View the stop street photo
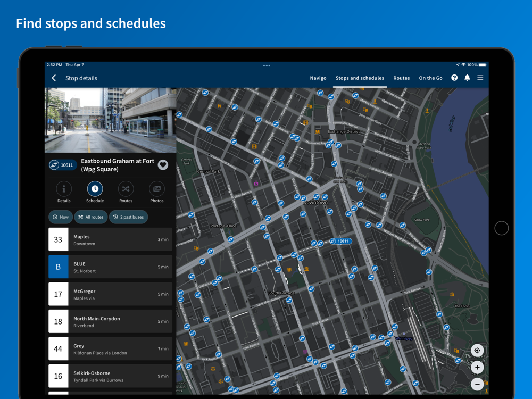The height and width of the screenshot is (399, 532). click(111, 120)
